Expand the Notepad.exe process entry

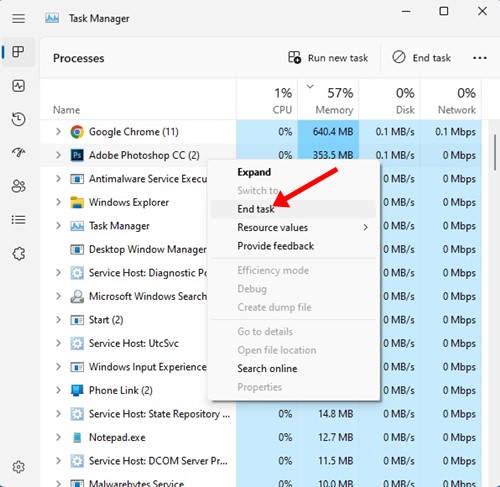pos(58,437)
